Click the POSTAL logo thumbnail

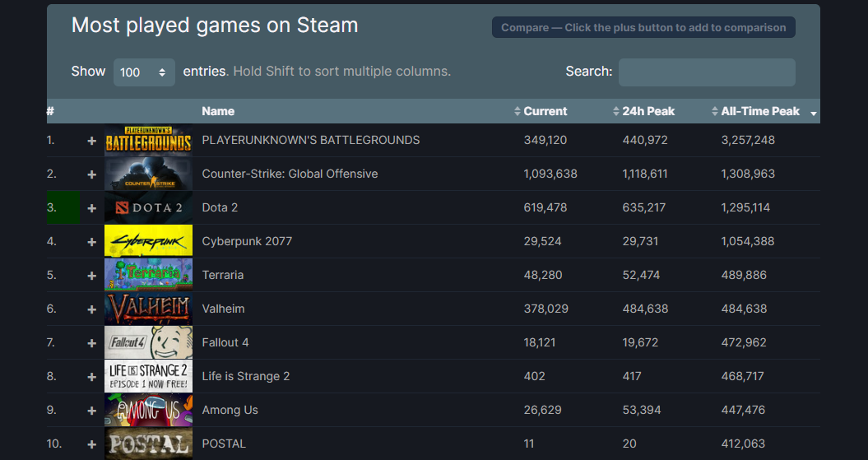pyautogui.click(x=148, y=444)
